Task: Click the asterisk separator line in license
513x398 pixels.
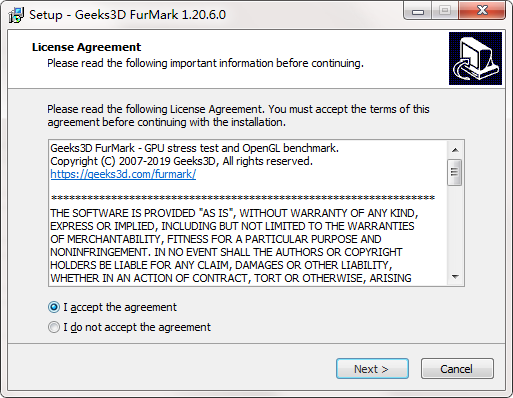Action: click(243, 198)
